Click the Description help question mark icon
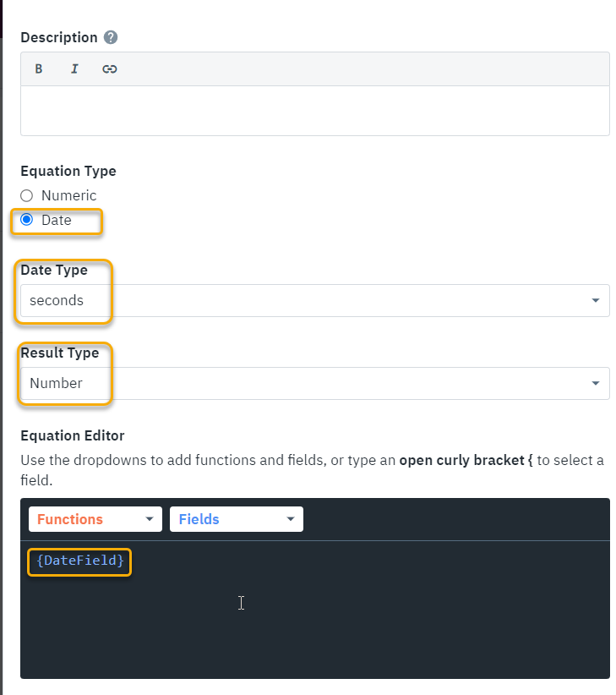Viewport: 616px width, 695px height. click(x=111, y=37)
